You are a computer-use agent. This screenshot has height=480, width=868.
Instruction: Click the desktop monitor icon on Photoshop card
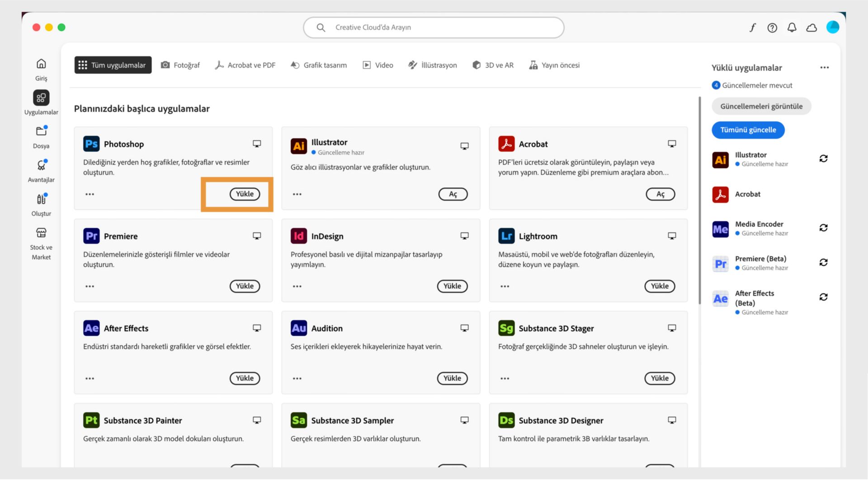coord(257,144)
